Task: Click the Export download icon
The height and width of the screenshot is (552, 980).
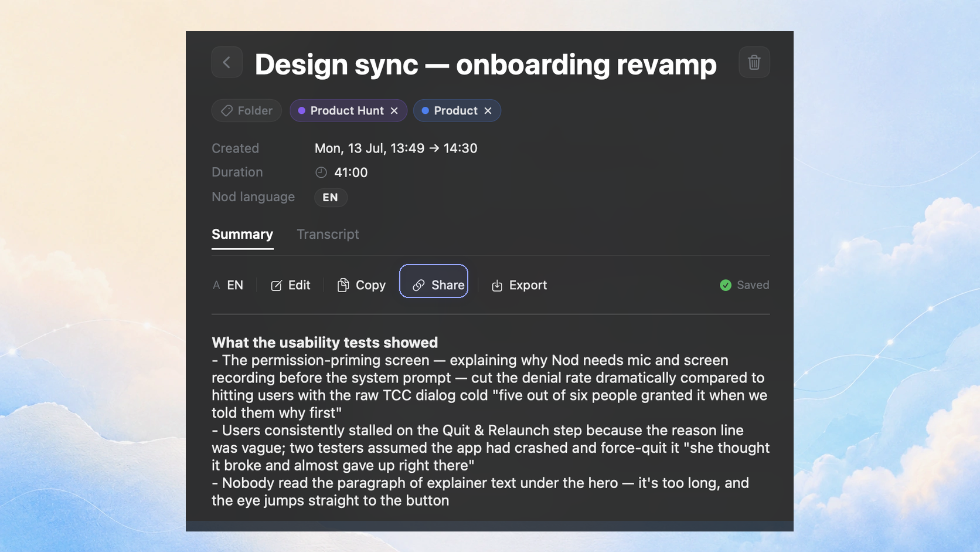Action: tap(497, 285)
